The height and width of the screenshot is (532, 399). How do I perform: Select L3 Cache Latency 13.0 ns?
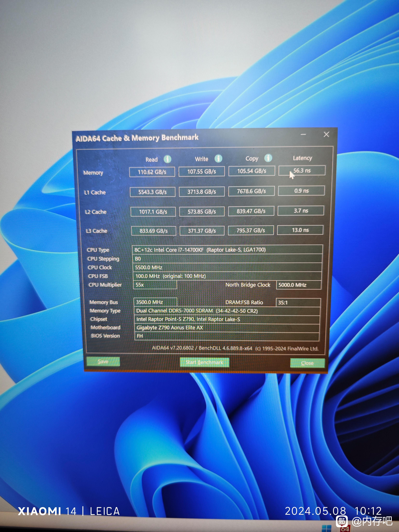point(300,230)
